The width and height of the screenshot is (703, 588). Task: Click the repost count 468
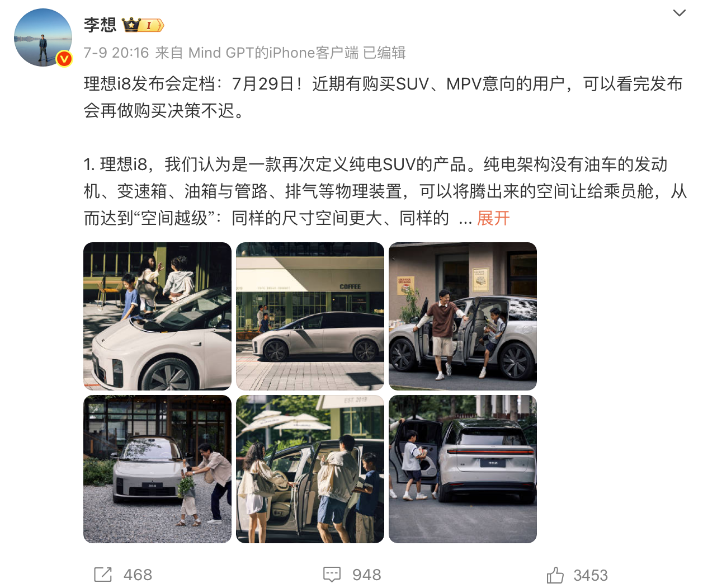click(x=138, y=575)
